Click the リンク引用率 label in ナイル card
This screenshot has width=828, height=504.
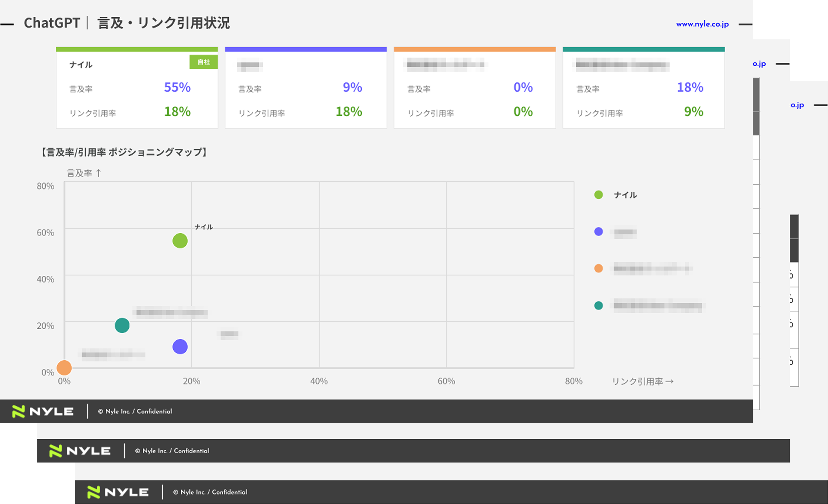[92, 113]
